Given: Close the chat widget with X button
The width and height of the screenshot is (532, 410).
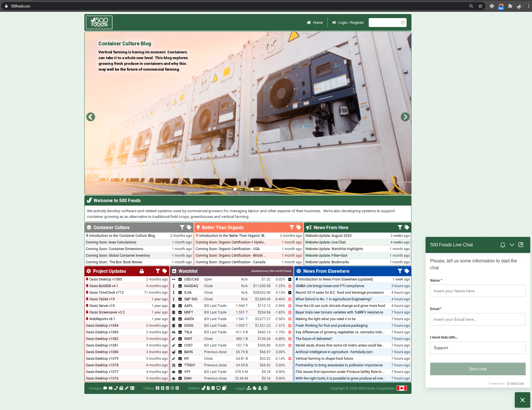Looking at the screenshot, I should pyautogui.click(x=523, y=400).
